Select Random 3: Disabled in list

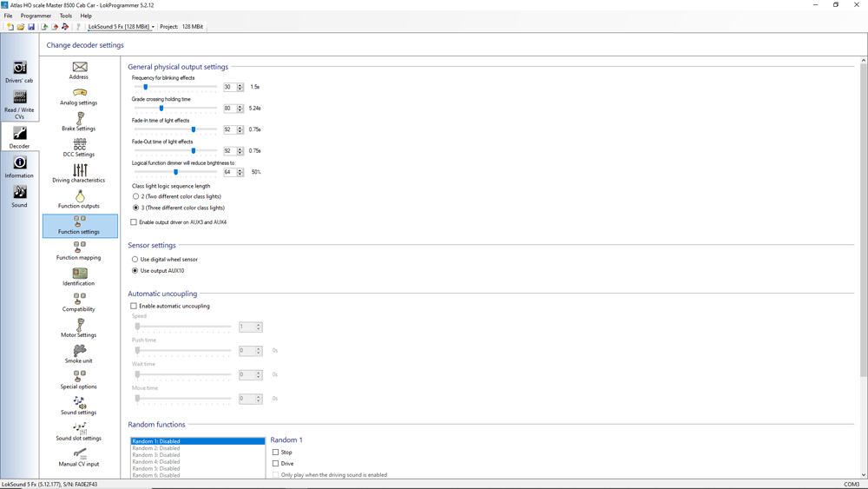point(198,454)
